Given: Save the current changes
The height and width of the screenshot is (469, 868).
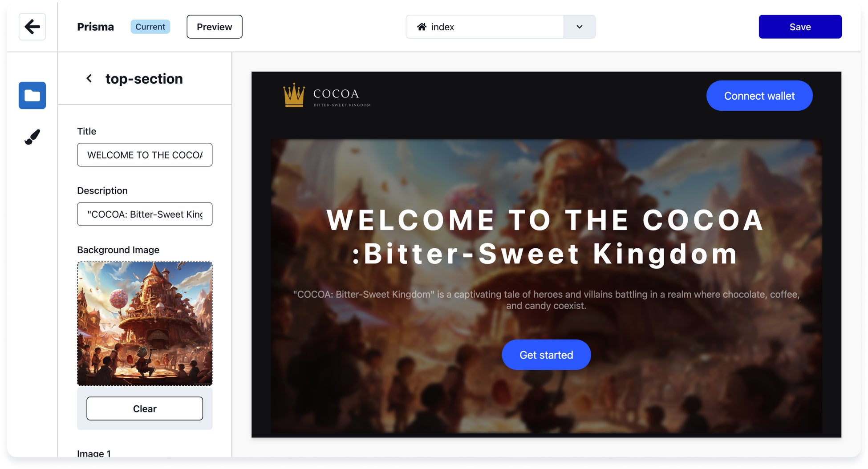Looking at the screenshot, I should tap(800, 27).
